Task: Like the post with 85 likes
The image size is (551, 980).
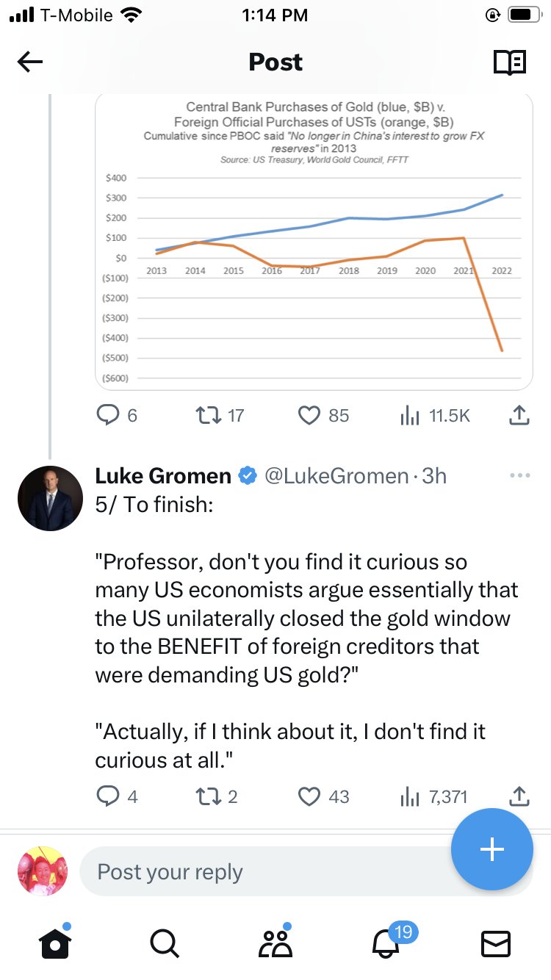Action: pos(310,416)
